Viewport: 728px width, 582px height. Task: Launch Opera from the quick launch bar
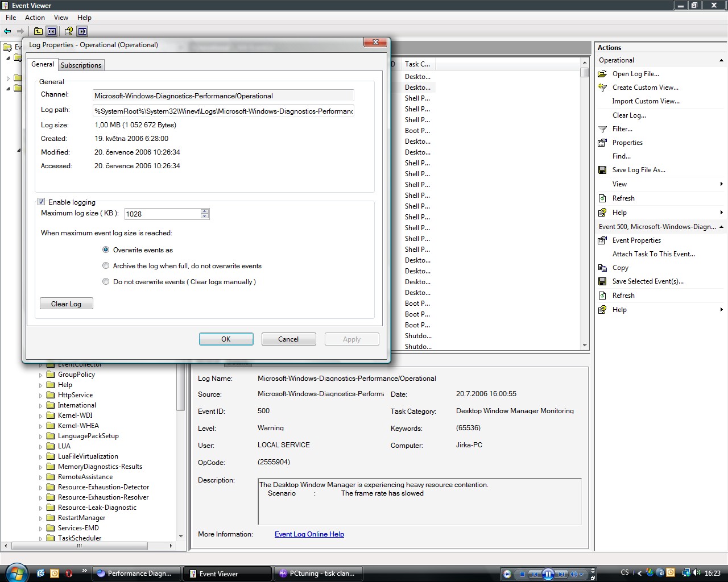click(x=69, y=573)
